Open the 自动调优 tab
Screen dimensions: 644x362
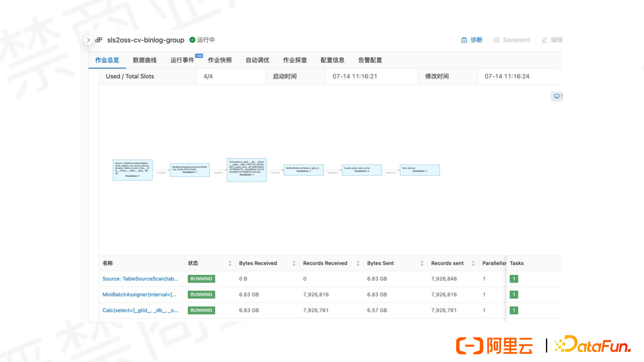(x=257, y=60)
